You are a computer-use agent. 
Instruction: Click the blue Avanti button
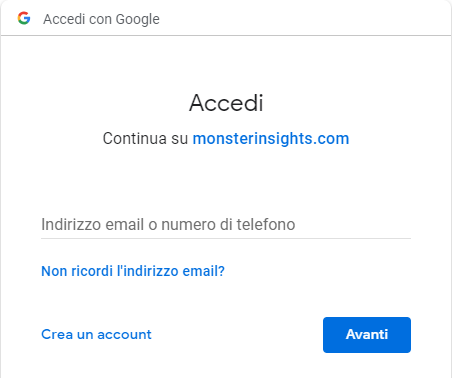point(367,335)
